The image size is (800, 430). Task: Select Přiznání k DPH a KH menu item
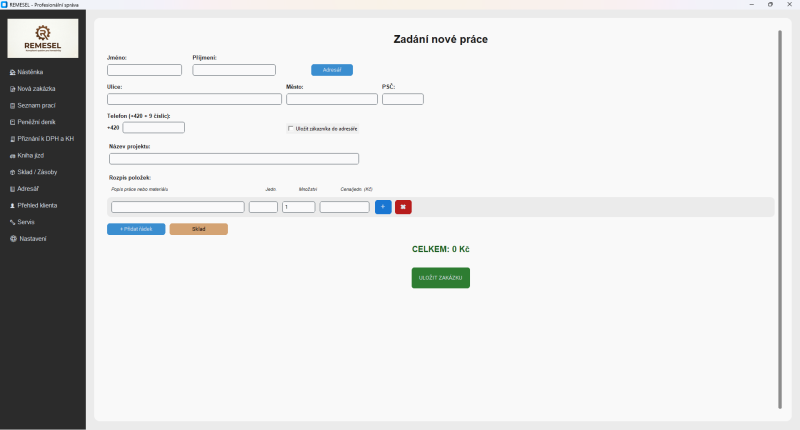[x=45, y=138]
